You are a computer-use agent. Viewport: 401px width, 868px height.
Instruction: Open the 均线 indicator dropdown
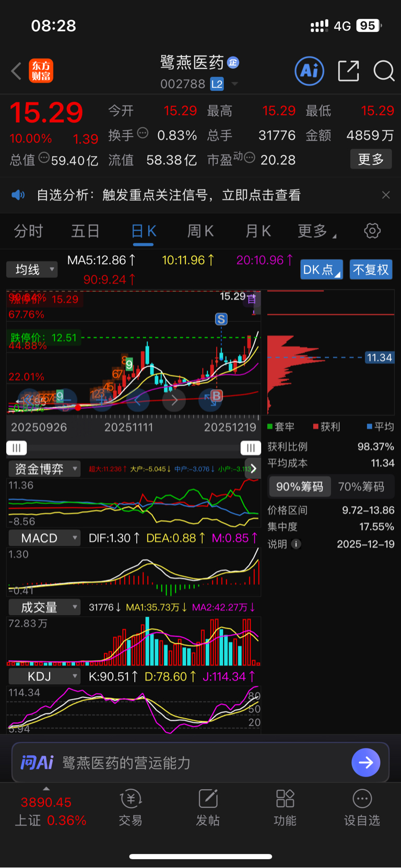click(32, 269)
